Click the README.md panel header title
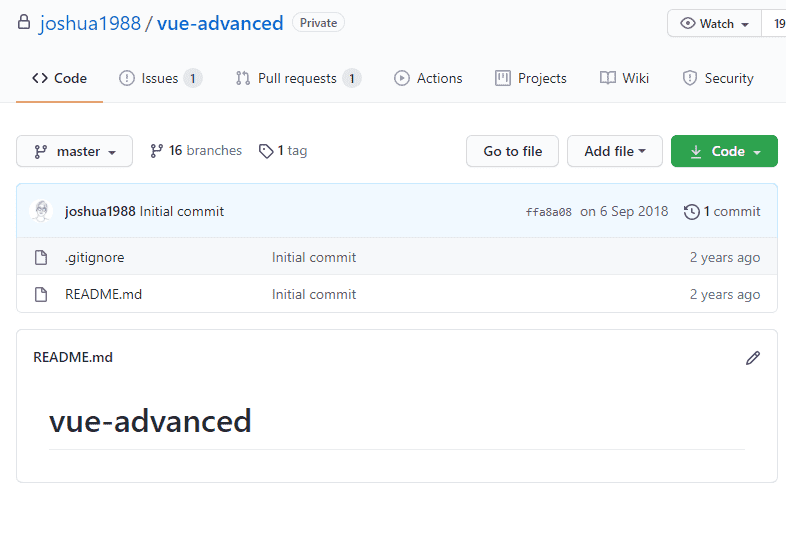 [x=73, y=357]
